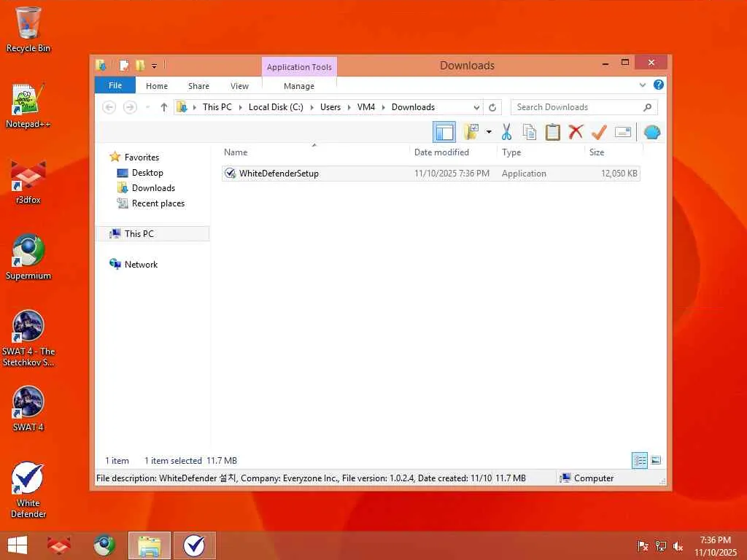
Task: Select This PC in navigation pane
Action: [x=139, y=234]
